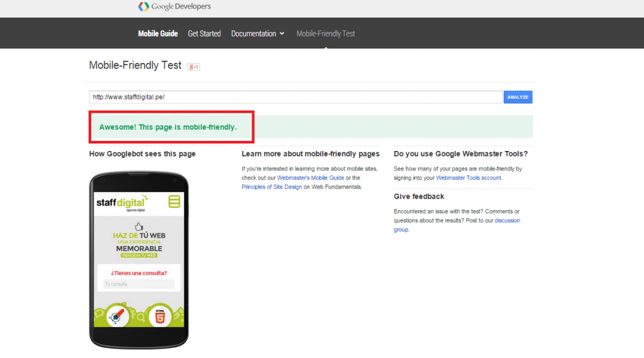Open the Webmaster's Mobile Guide link

click(311, 178)
